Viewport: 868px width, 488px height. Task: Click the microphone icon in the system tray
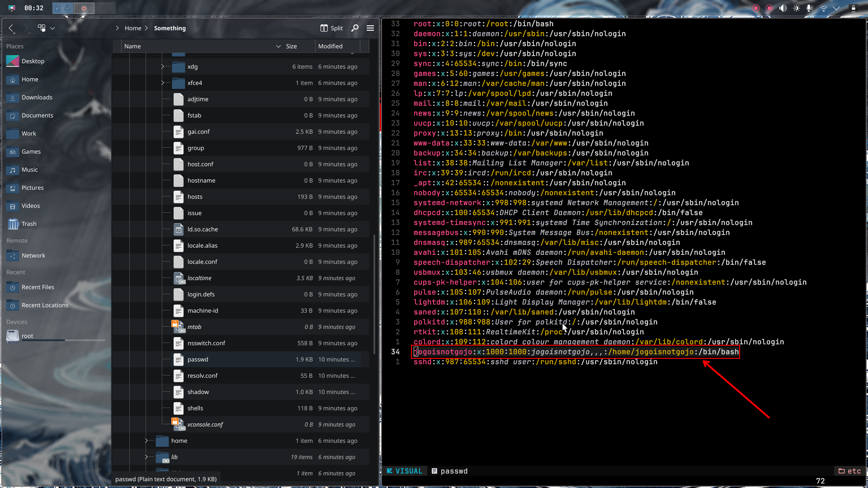point(810,8)
